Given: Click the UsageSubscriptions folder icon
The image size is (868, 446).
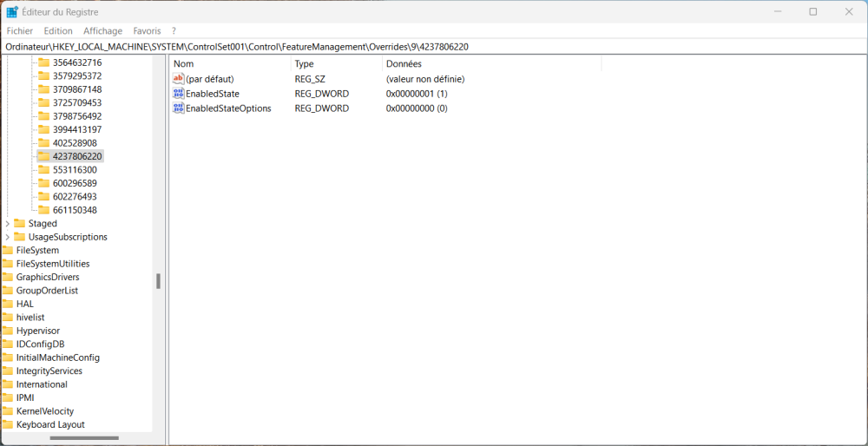Looking at the screenshot, I should point(19,237).
